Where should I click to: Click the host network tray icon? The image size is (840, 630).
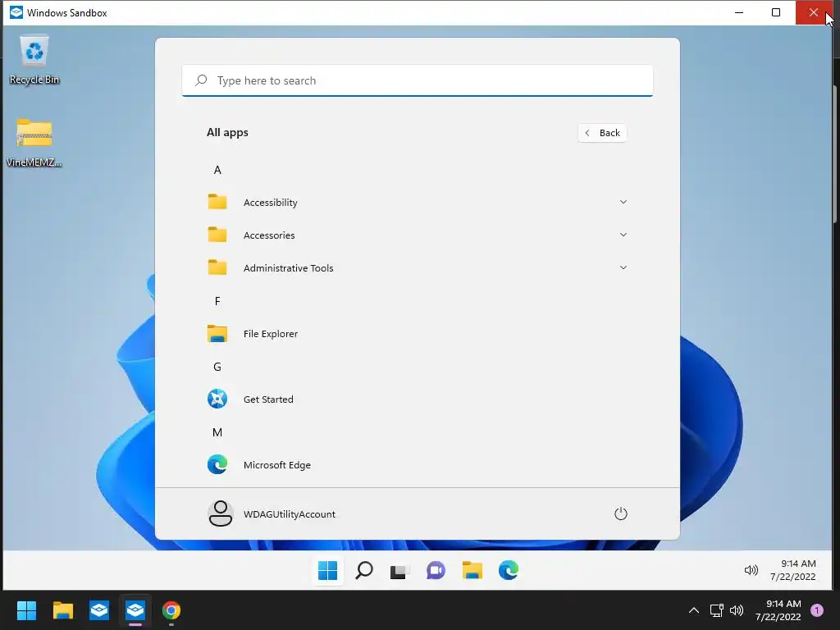pos(716,610)
